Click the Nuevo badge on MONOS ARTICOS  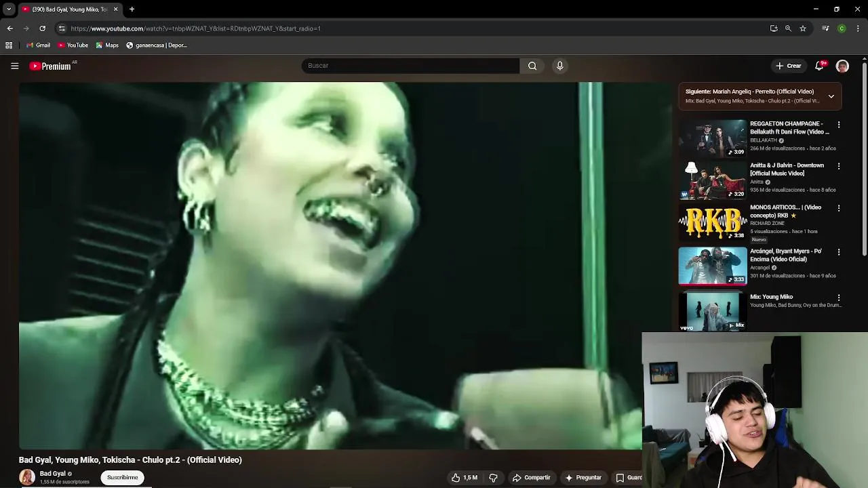pos(759,240)
